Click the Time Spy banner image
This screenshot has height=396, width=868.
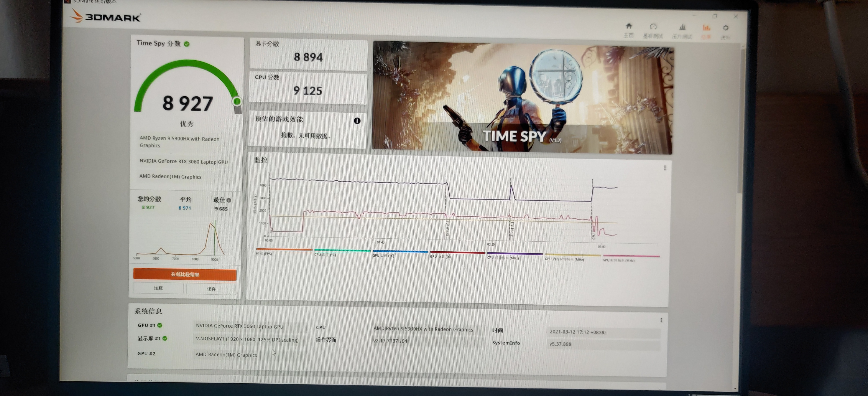point(523,98)
